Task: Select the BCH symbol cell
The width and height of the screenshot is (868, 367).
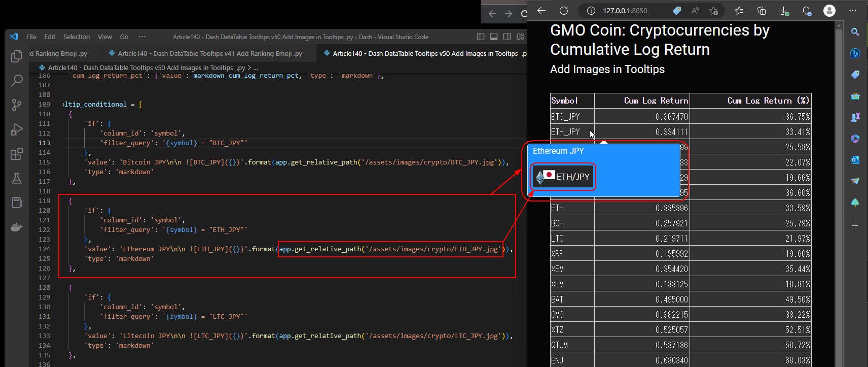Action: click(572, 223)
